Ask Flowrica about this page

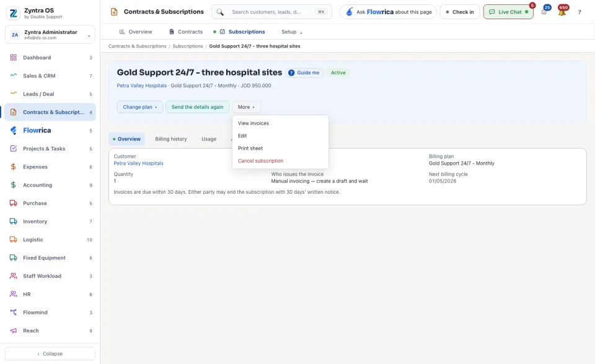pyautogui.click(x=388, y=12)
